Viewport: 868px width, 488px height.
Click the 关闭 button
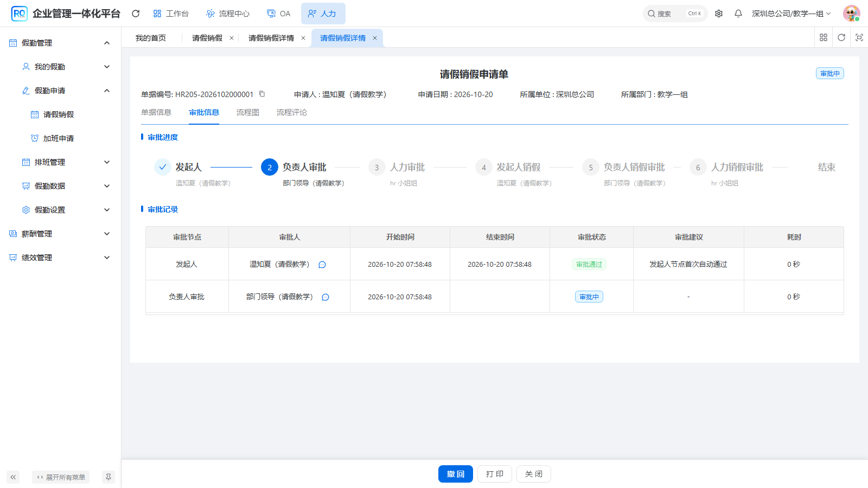point(534,474)
